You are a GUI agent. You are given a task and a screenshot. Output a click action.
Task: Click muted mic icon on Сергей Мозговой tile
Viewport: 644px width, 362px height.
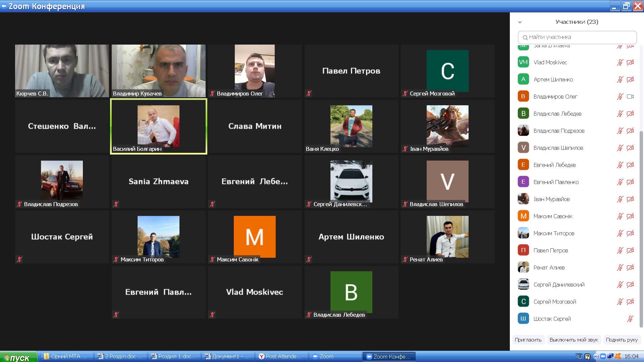click(405, 94)
